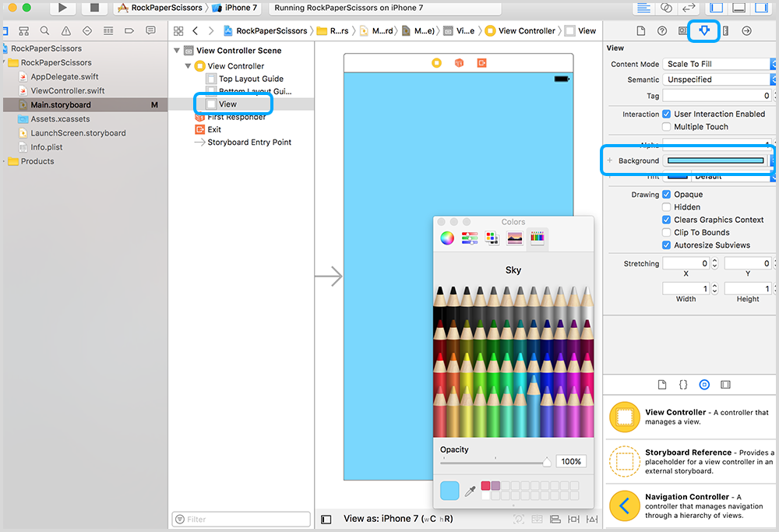Select ViewController.swift in the navigator

67,90
